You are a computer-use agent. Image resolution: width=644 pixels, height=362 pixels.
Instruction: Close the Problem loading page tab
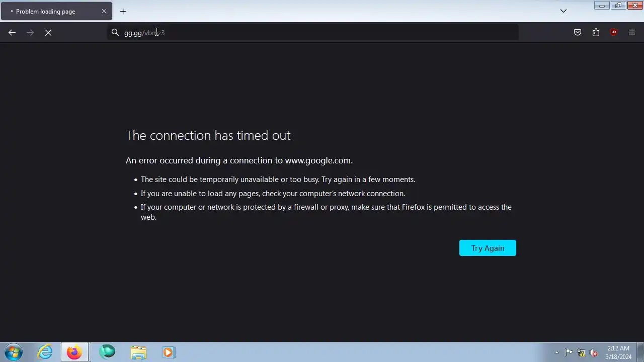(104, 11)
